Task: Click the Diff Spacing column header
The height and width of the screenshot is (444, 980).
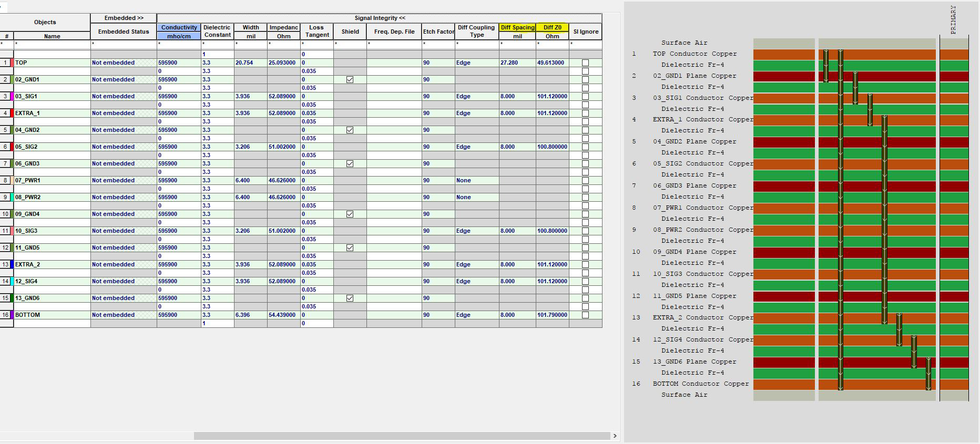Action: [517, 27]
